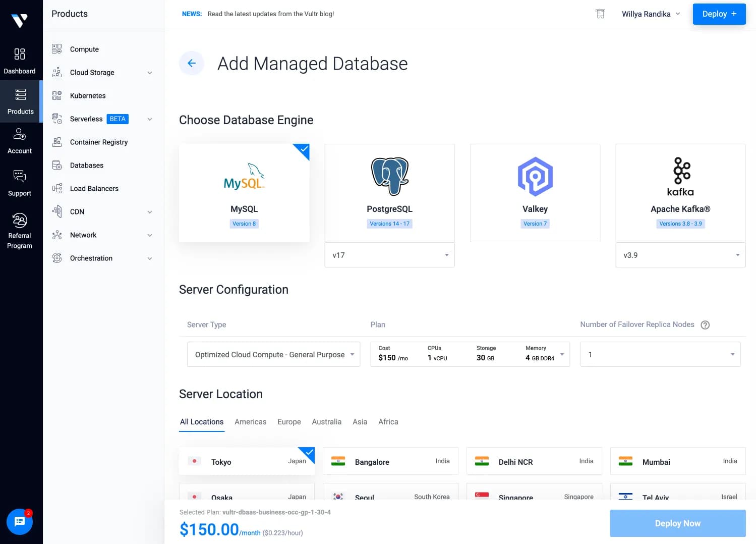The image size is (756, 544).
Task: Open the Referral Program icon
Action: pyautogui.click(x=20, y=221)
